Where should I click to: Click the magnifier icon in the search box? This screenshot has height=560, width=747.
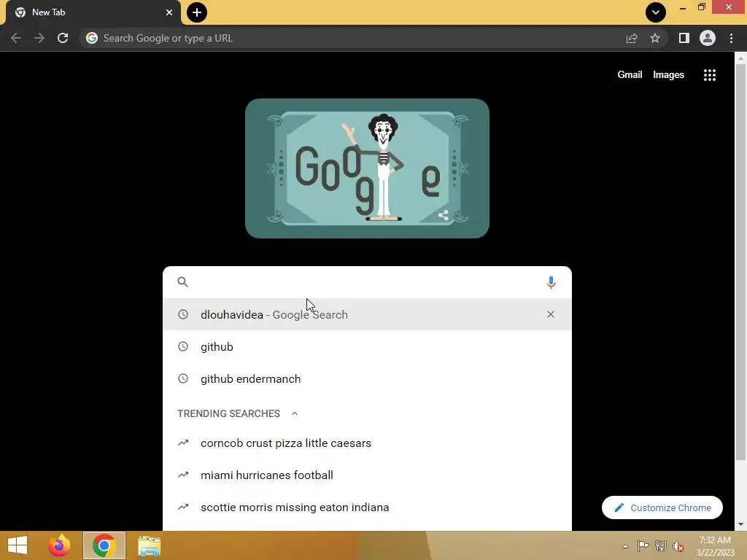coord(183,282)
